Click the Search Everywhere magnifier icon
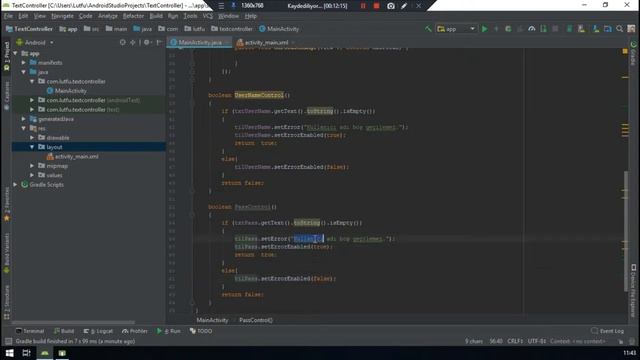 click(x=620, y=29)
